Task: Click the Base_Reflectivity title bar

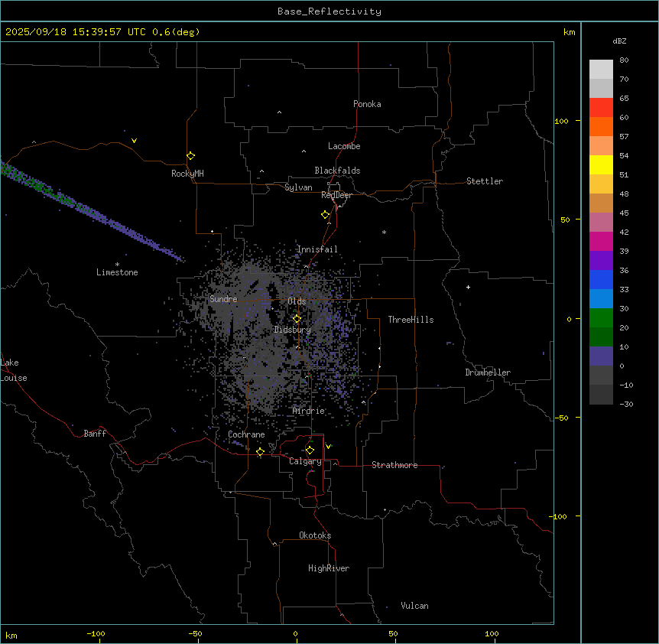Action: tap(329, 11)
